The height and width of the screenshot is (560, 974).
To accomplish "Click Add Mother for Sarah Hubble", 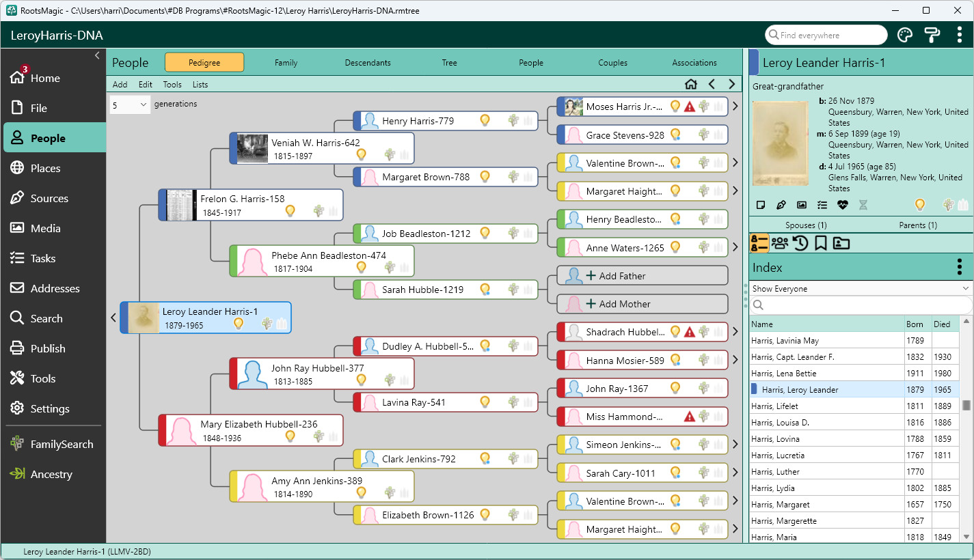I will click(642, 304).
